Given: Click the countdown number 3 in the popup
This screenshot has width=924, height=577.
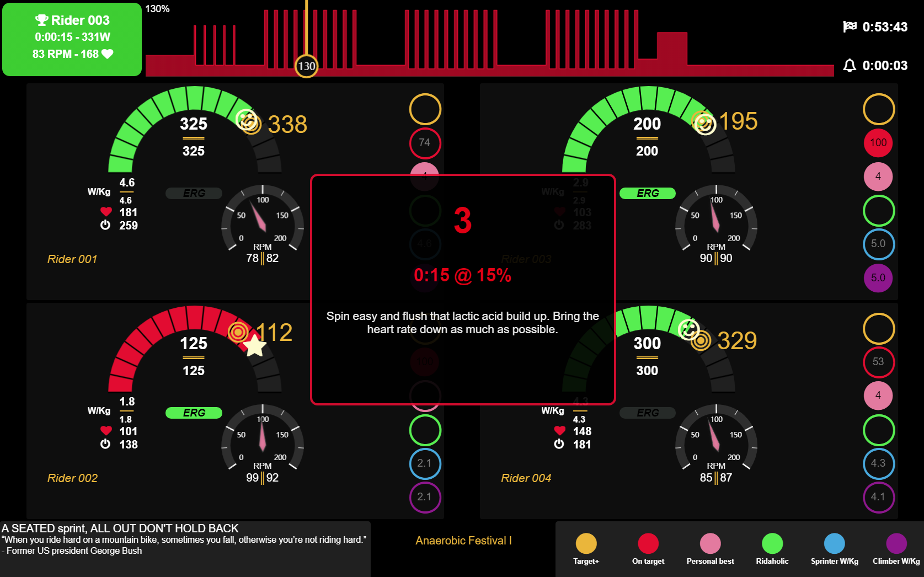Looking at the screenshot, I should (462, 221).
